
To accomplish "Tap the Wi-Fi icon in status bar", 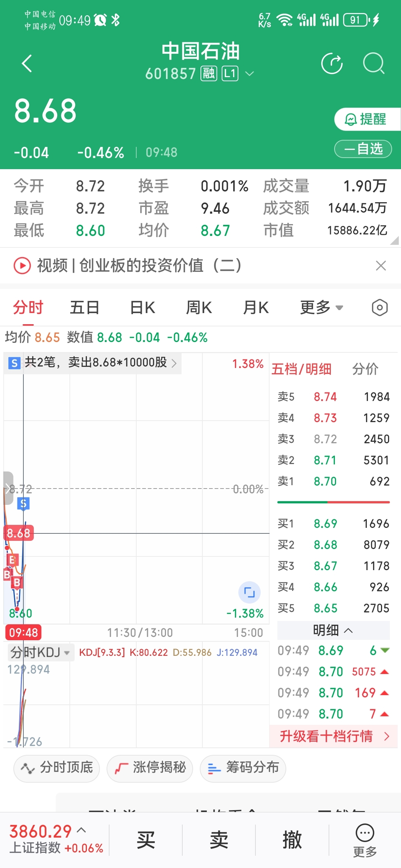I will coord(285,20).
